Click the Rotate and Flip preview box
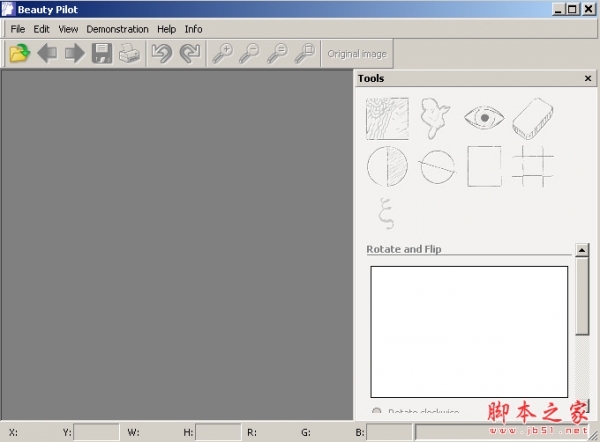 pos(469,332)
